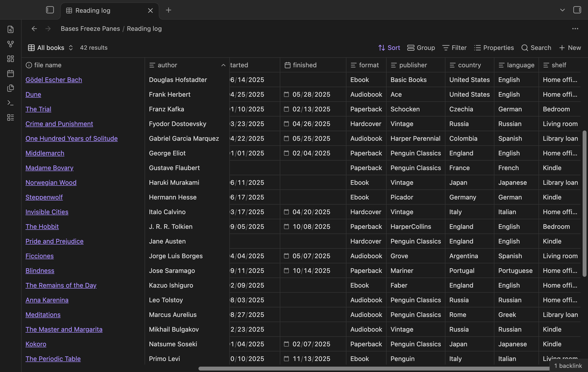Open the tab list dropdown chevron

563,10
